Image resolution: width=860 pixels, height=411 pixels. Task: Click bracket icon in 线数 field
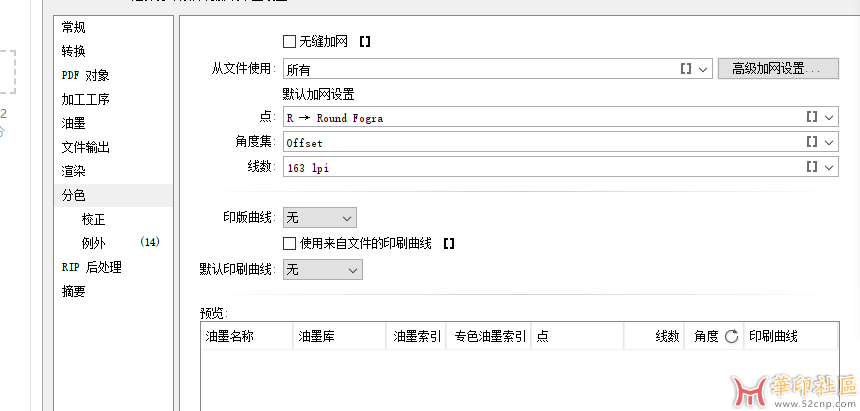point(812,167)
